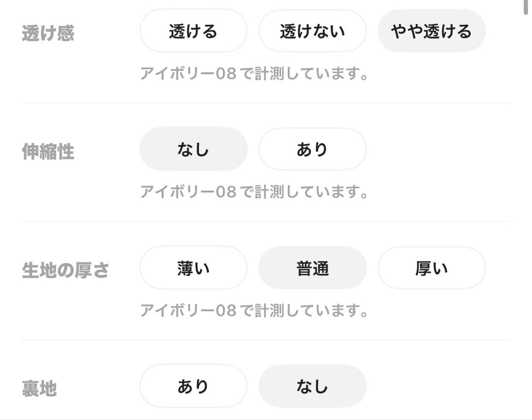Select the 透ける (sheer) option

193,31
